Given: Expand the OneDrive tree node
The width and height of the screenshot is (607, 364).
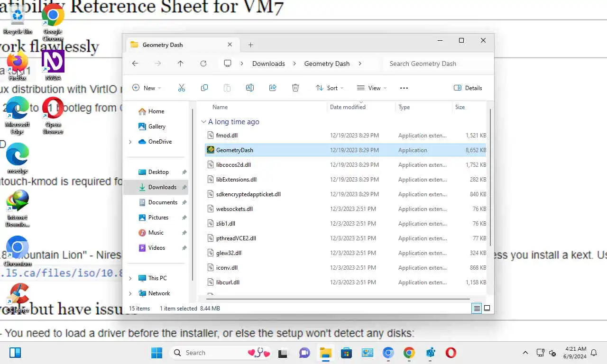Looking at the screenshot, I should (x=130, y=142).
